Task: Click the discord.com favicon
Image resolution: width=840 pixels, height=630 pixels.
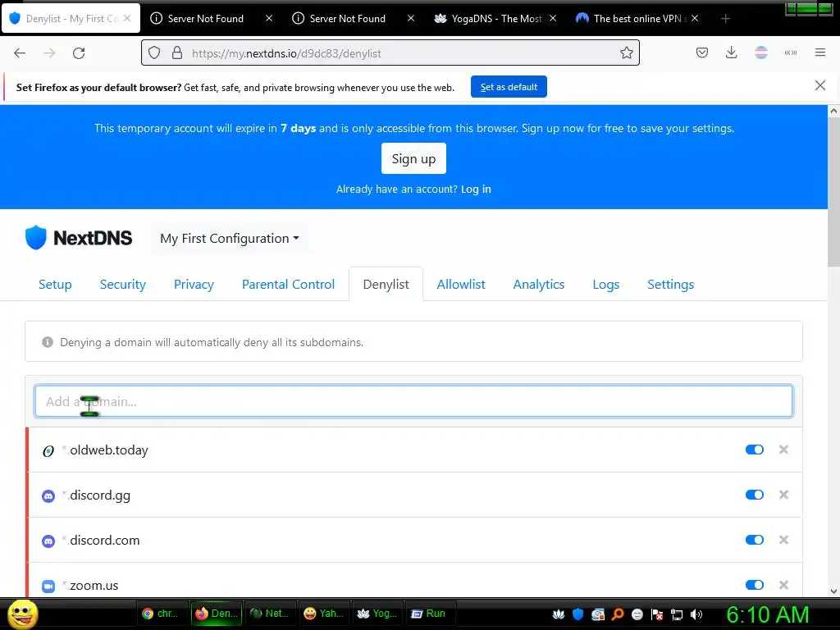Action: (x=48, y=541)
